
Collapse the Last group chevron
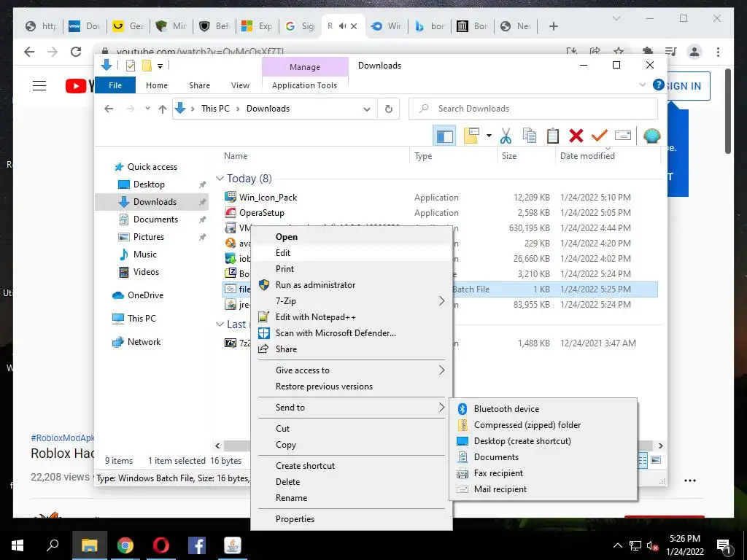220,324
